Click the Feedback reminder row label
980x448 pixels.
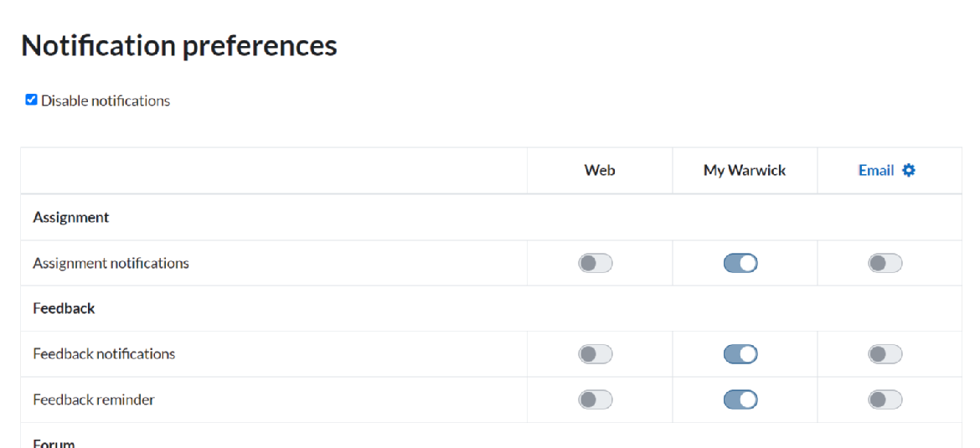point(94,400)
